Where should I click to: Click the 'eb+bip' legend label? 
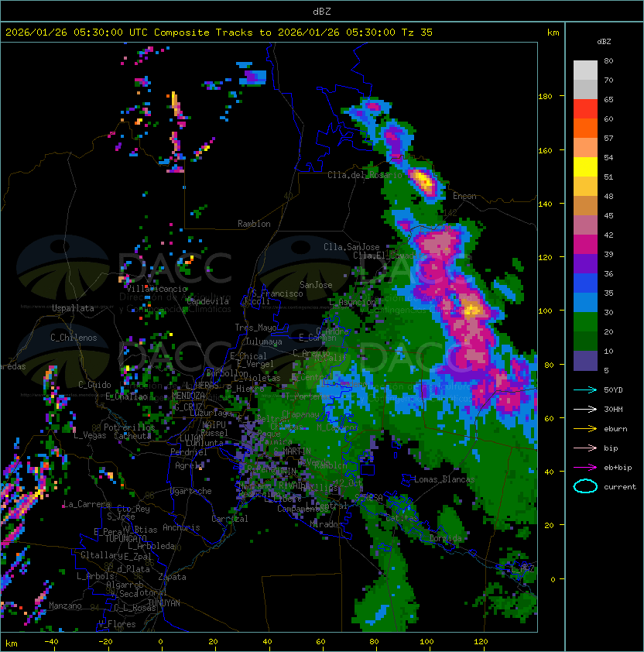coord(618,468)
